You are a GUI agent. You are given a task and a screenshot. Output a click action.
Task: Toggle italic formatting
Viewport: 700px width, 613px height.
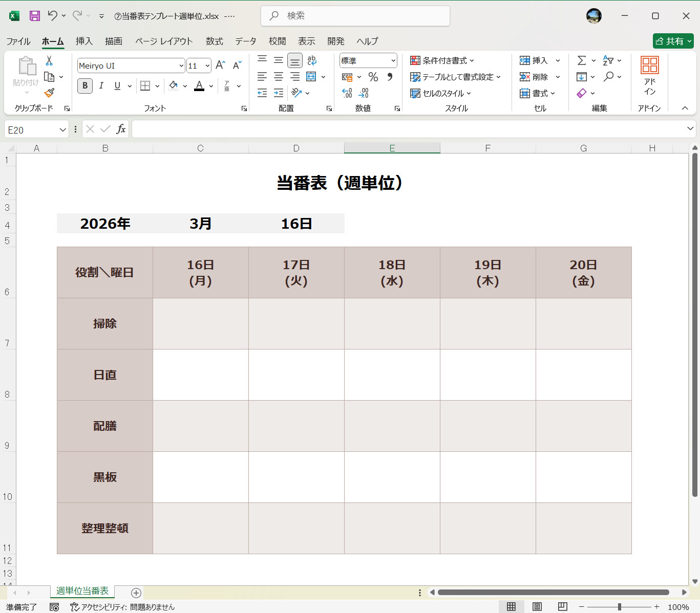(x=101, y=85)
